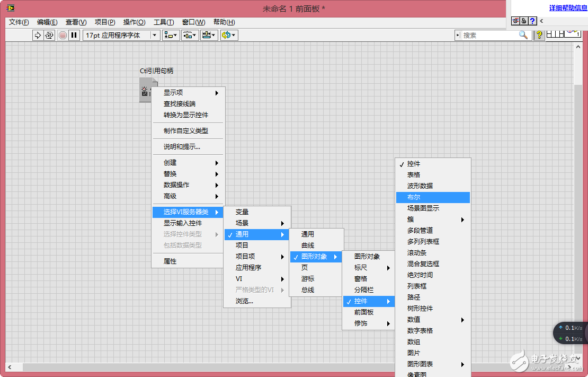Click into the 搜索 search field

[x=489, y=36]
